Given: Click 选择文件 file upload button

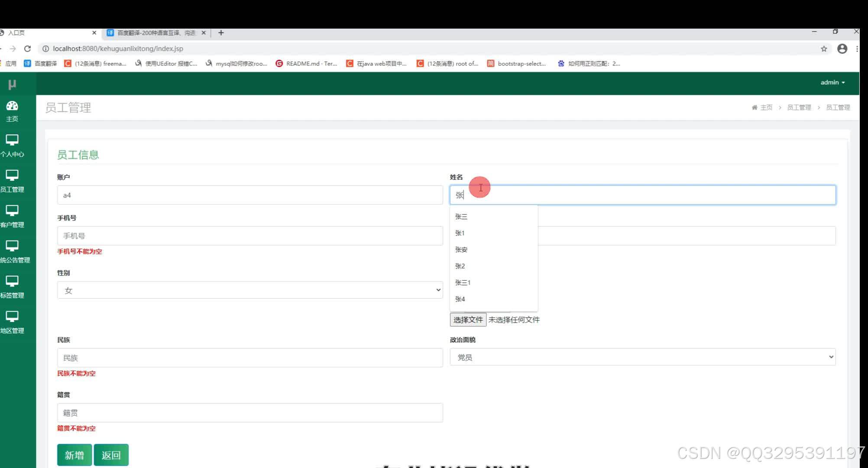Looking at the screenshot, I should [x=468, y=320].
